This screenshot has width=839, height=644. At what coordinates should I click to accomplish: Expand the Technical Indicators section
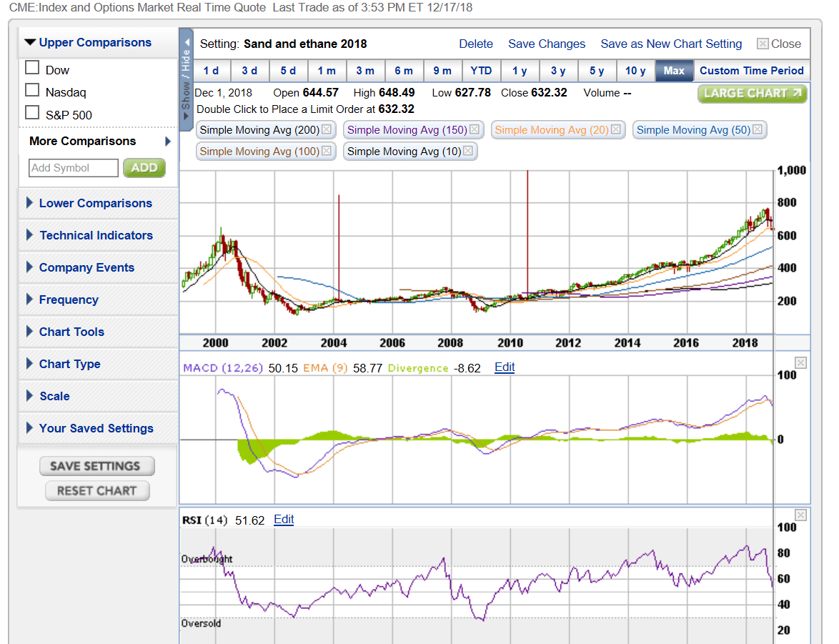(x=89, y=236)
